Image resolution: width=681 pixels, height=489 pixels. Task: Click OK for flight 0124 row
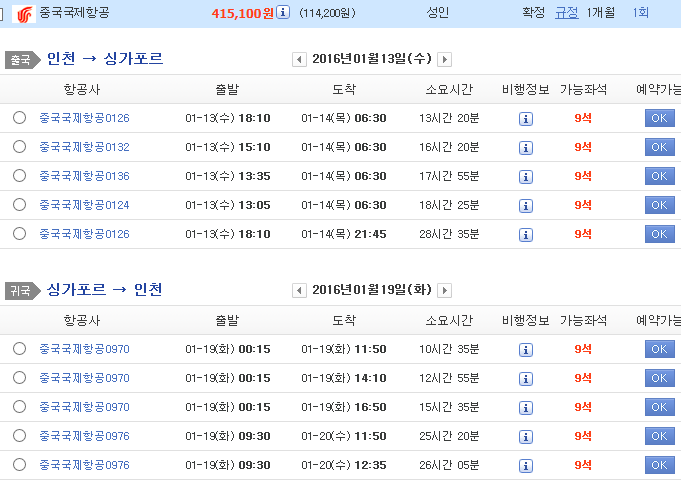pyautogui.click(x=659, y=205)
